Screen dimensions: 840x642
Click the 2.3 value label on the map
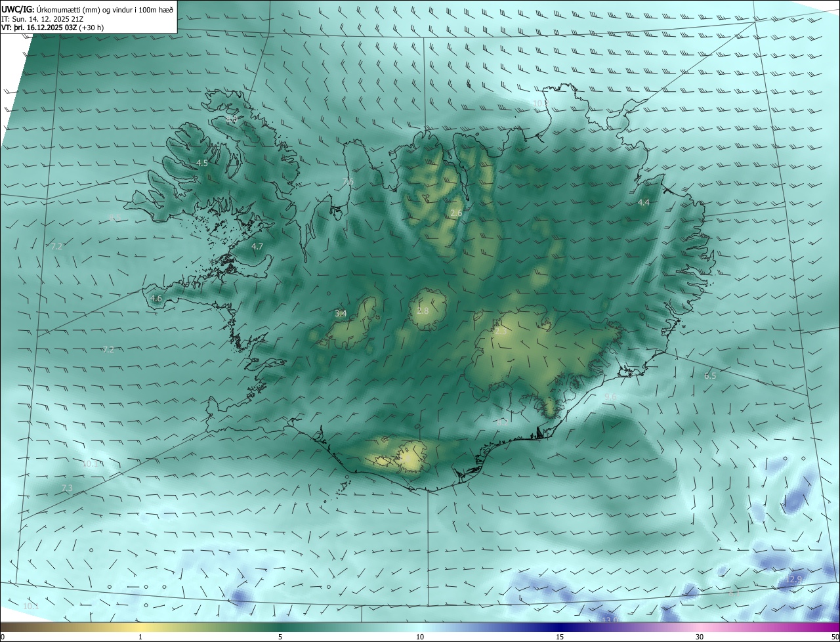click(501, 332)
